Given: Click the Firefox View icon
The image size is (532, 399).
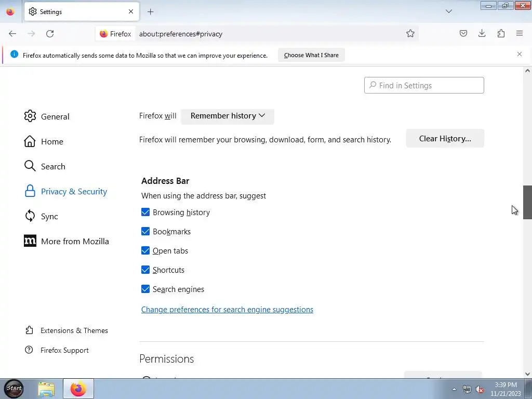Looking at the screenshot, I should 10,12.
